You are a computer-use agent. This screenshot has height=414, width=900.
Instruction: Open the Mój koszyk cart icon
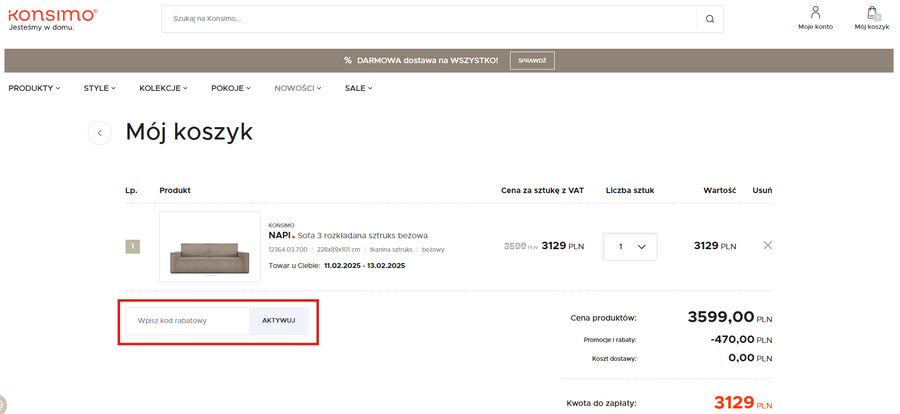pos(871,17)
